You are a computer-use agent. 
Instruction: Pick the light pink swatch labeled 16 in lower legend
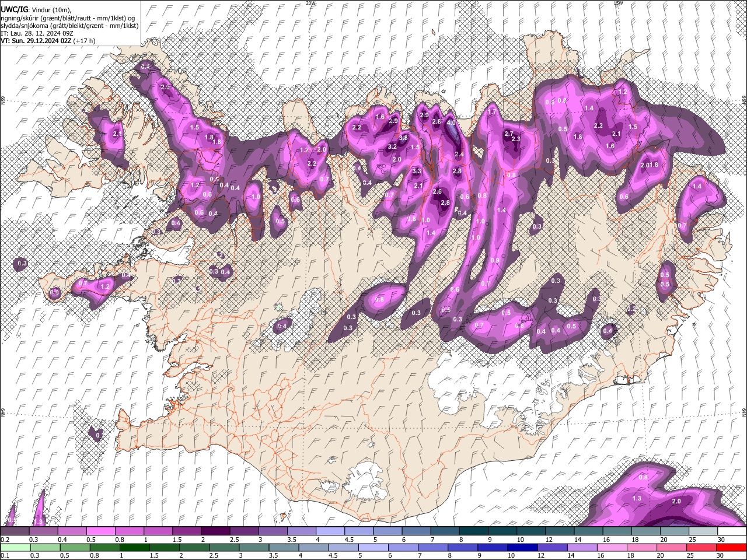pos(612,547)
